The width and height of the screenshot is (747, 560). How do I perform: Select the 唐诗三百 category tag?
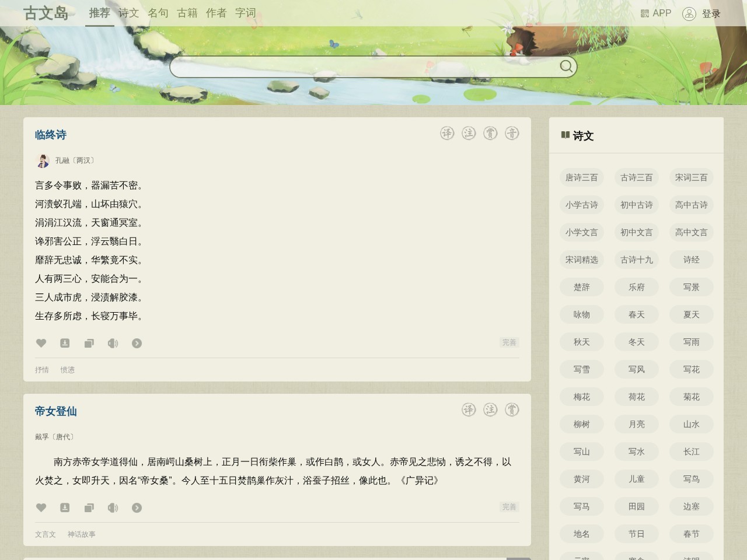coord(581,177)
